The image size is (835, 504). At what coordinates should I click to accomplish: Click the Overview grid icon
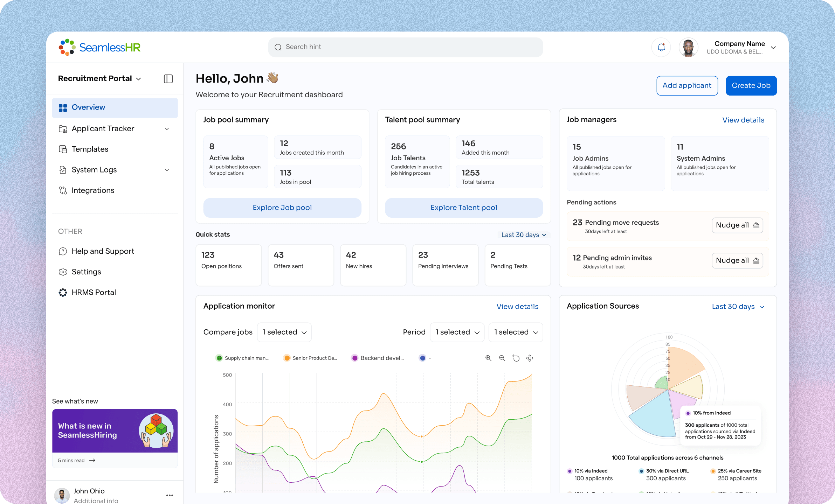click(x=63, y=108)
